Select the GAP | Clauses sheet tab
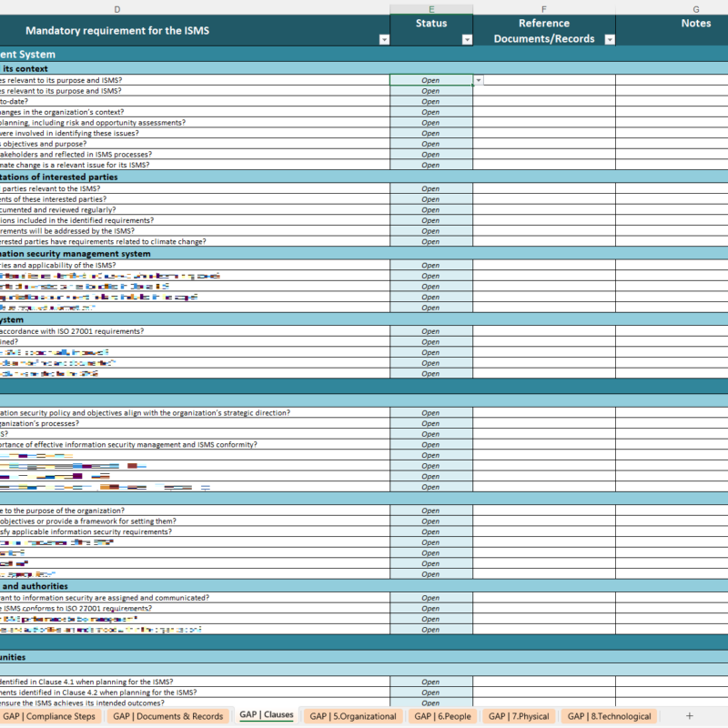The width and height of the screenshot is (728, 728). [x=270, y=716]
